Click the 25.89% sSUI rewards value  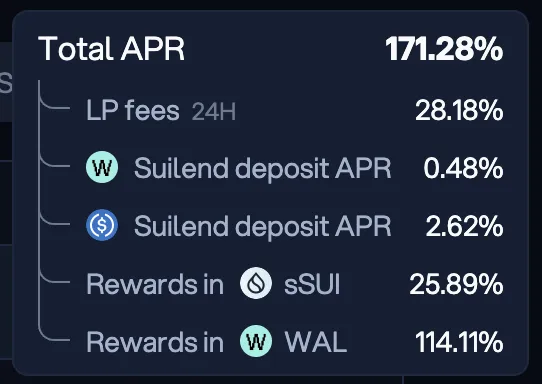[456, 284]
